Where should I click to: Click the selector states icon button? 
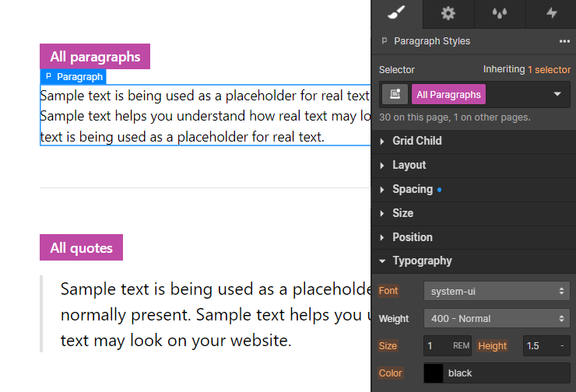395,94
